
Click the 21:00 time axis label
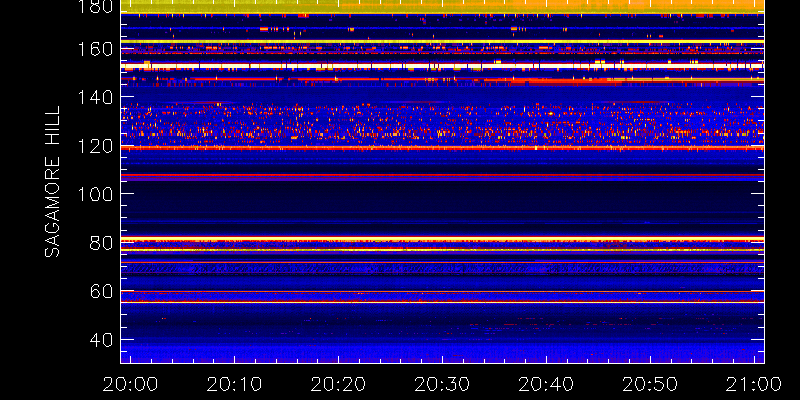[754, 384]
